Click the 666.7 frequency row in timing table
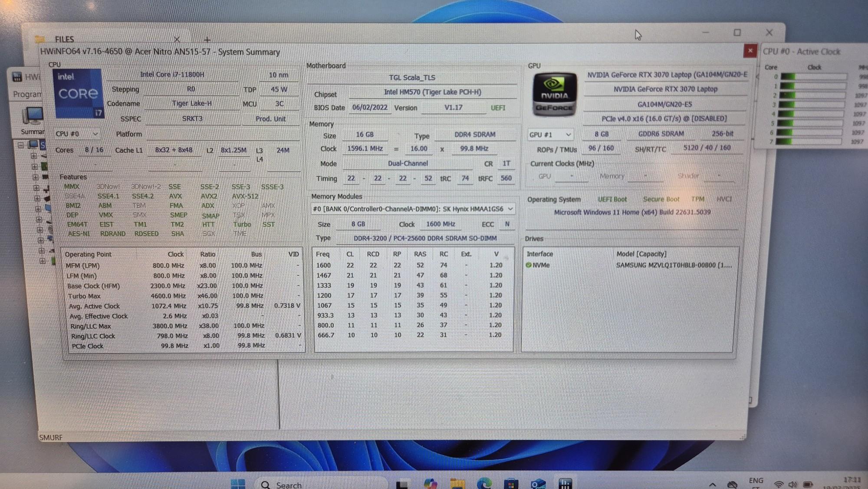The image size is (868, 489). pos(412,335)
